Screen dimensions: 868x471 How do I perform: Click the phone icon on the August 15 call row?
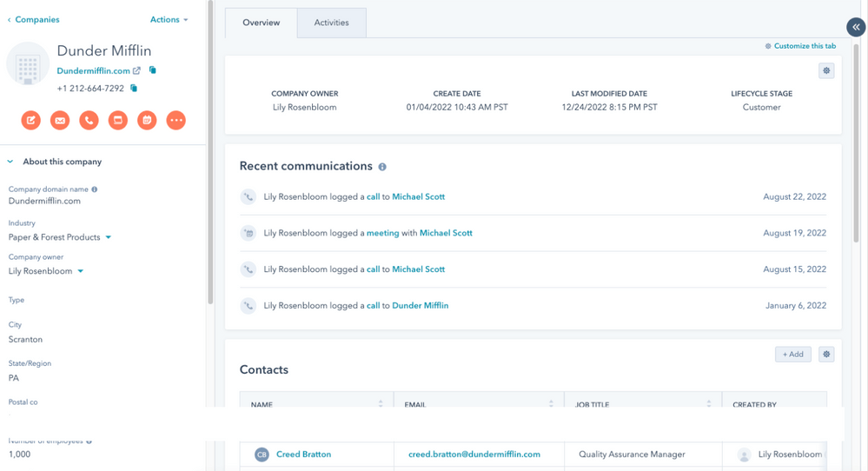coord(248,269)
